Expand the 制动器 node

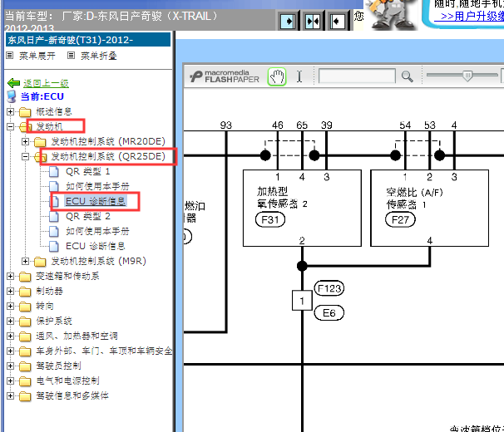pyautogui.click(x=10, y=292)
